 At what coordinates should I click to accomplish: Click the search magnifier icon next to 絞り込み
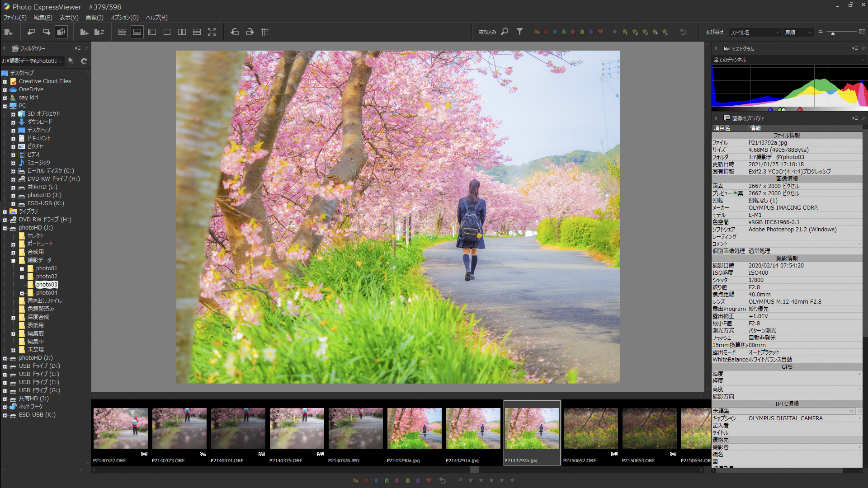[x=505, y=32]
